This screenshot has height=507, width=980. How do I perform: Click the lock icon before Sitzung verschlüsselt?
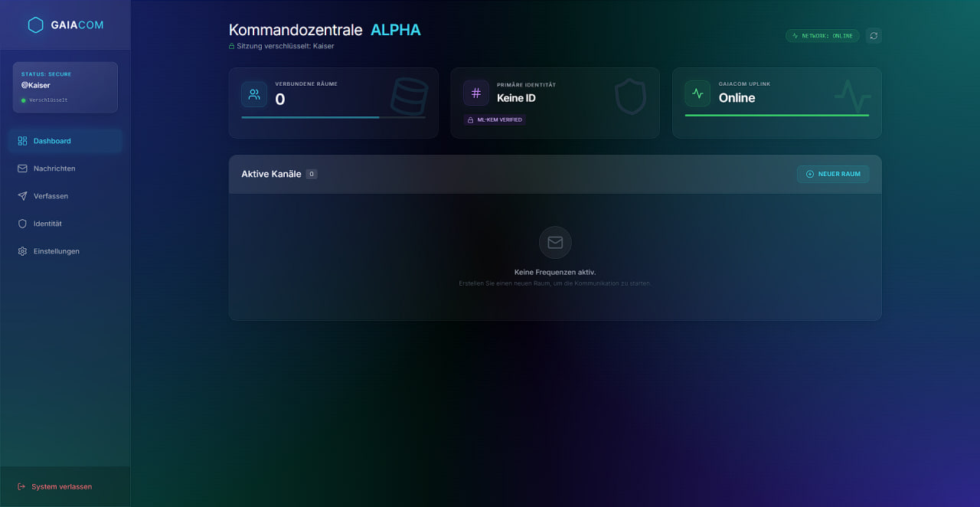tap(232, 46)
